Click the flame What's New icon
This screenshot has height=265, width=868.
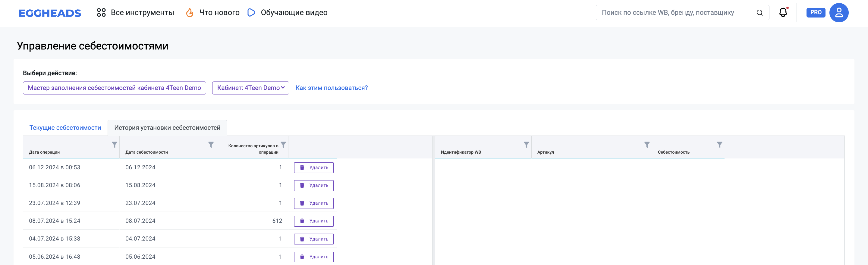coord(190,12)
